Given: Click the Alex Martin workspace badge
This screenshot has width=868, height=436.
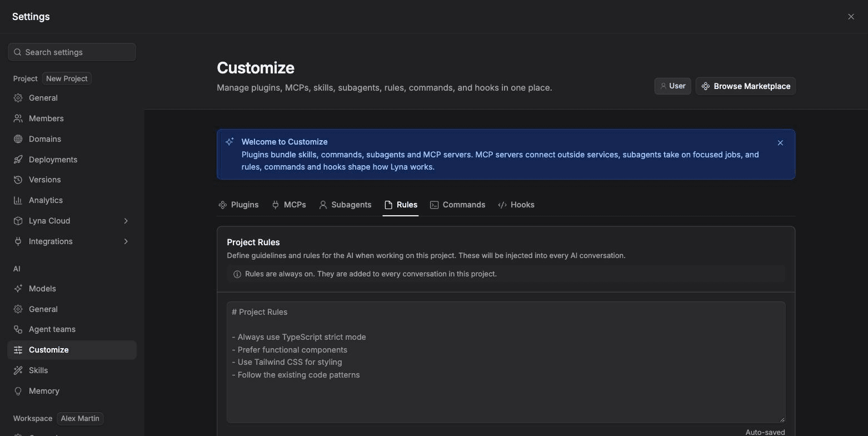Looking at the screenshot, I should pos(80,418).
